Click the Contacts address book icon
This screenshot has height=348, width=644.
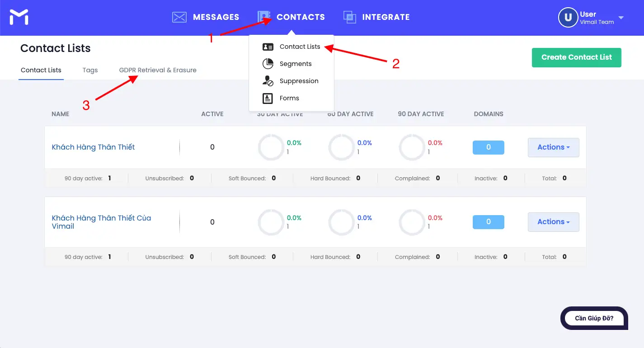(263, 17)
